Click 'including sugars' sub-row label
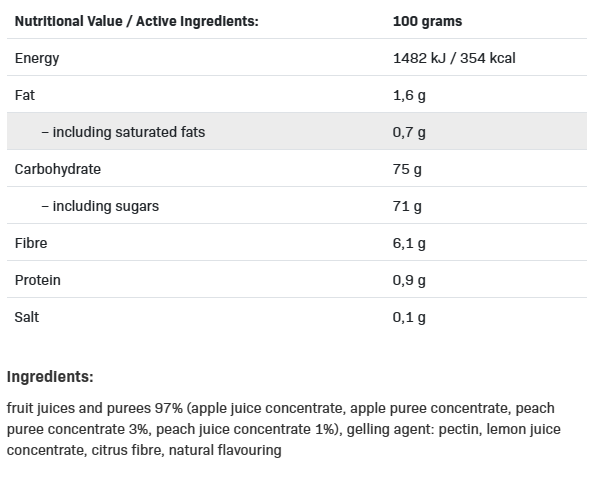This screenshot has width=600, height=478. point(100,206)
